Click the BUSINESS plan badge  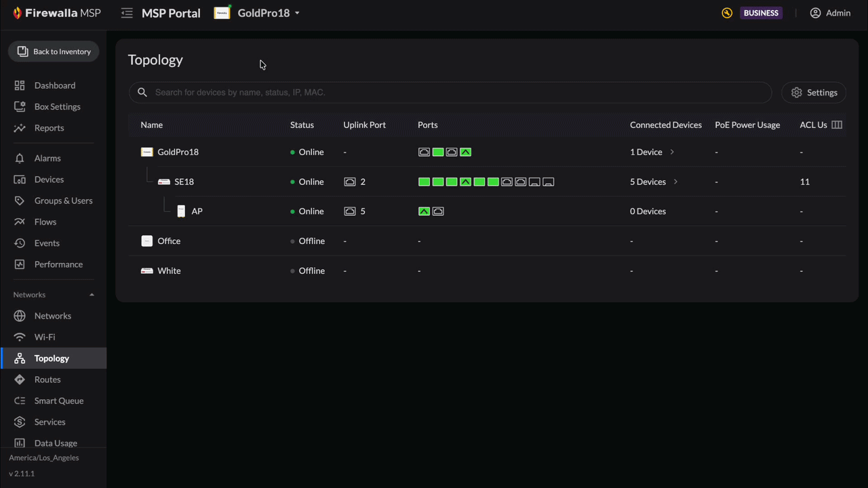pyautogui.click(x=761, y=13)
